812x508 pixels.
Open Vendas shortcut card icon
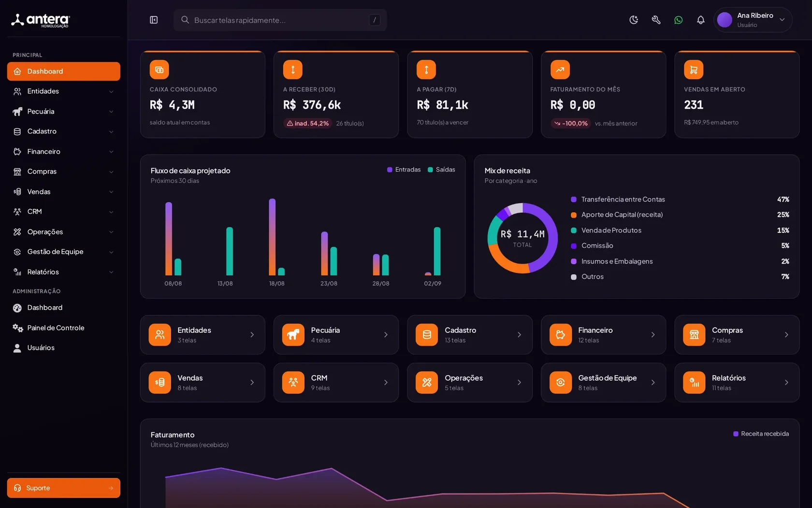point(160,383)
